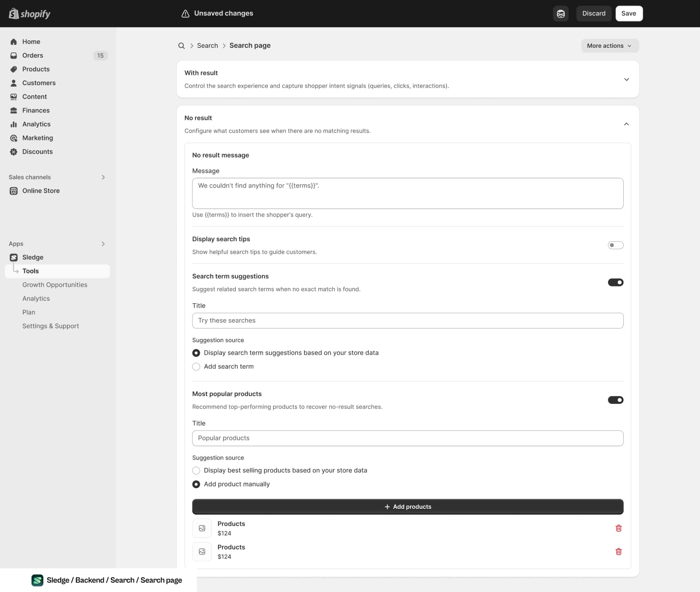This screenshot has height=592, width=700.
Task: Click the Popular products title field
Action: pos(408,438)
